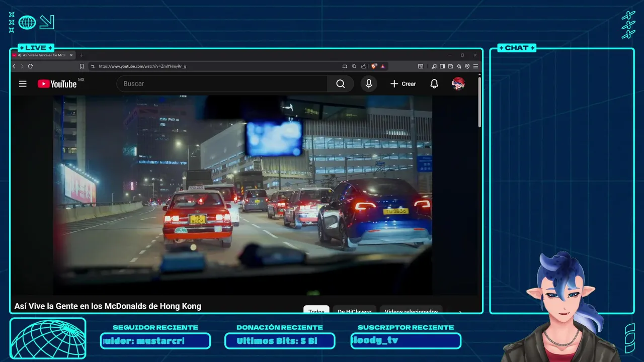Click the 'Suscriptor reciente' loody_tv field
This screenshot has width=644, height=362.
[406, 341]
